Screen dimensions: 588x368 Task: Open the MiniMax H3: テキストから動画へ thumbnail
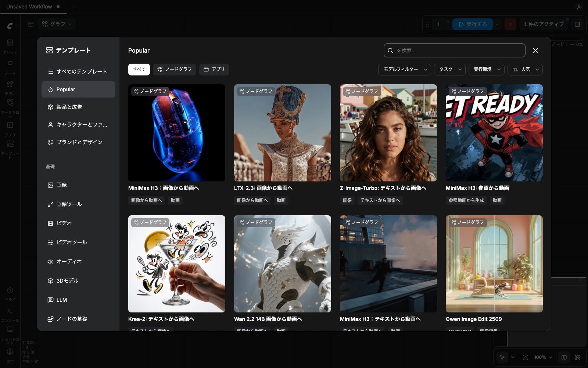click(x=388, y=264)
